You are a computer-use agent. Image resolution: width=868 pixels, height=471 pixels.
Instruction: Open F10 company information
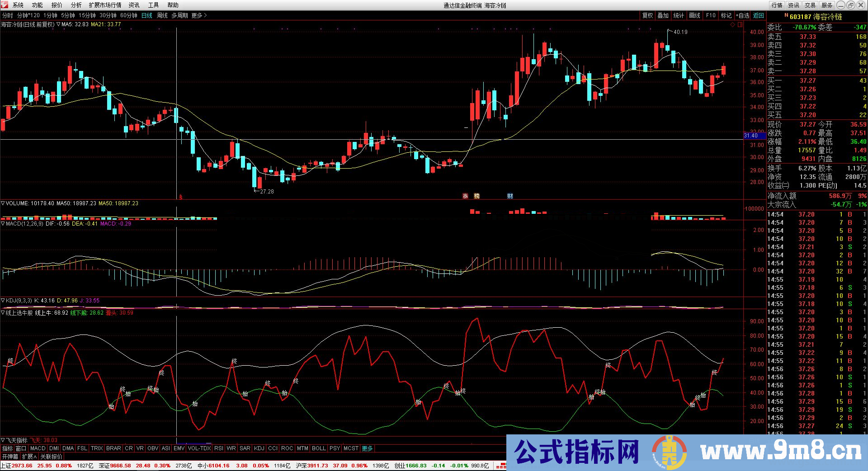tap(710, 15)
